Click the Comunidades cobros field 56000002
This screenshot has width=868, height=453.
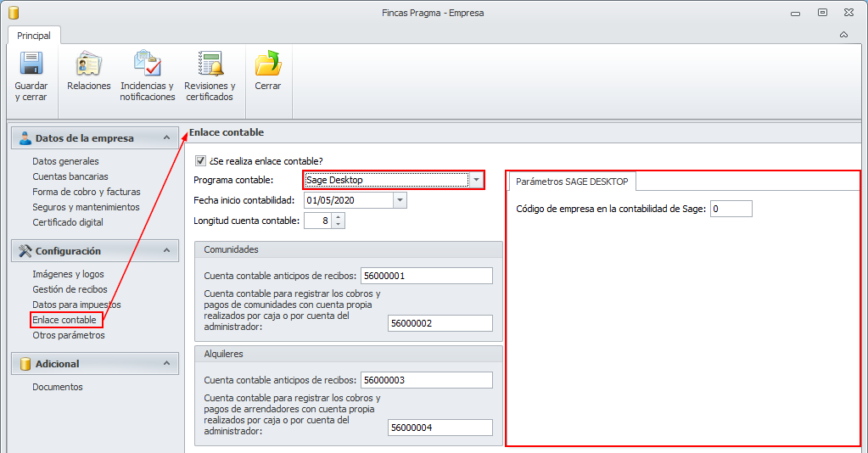440,323
